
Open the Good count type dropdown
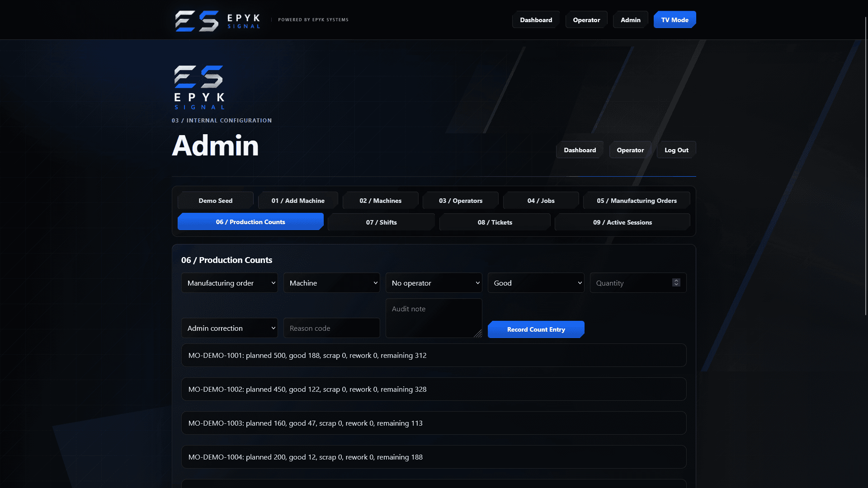coord(536,283)
